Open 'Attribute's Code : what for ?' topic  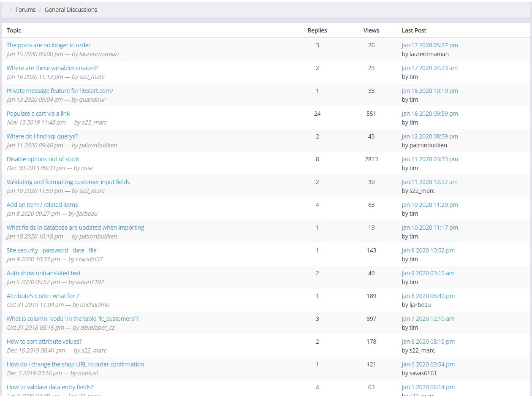pyautogui.click(x=43, y=296)
